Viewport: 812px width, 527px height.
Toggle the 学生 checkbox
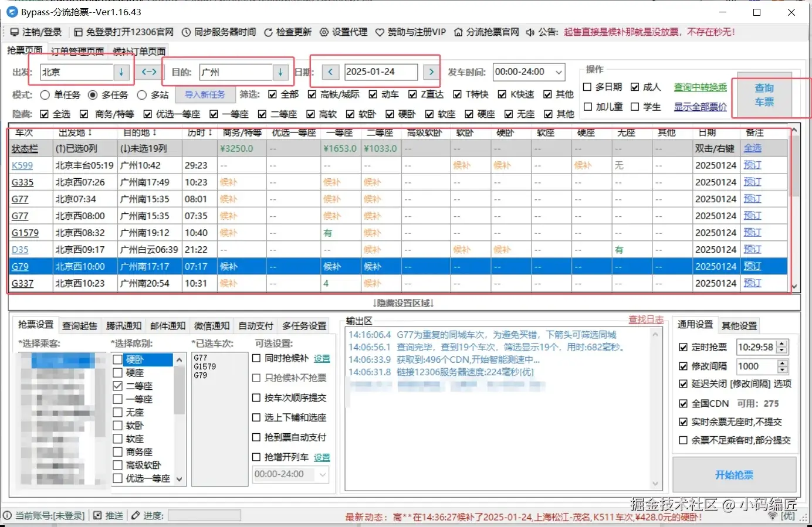635,107
